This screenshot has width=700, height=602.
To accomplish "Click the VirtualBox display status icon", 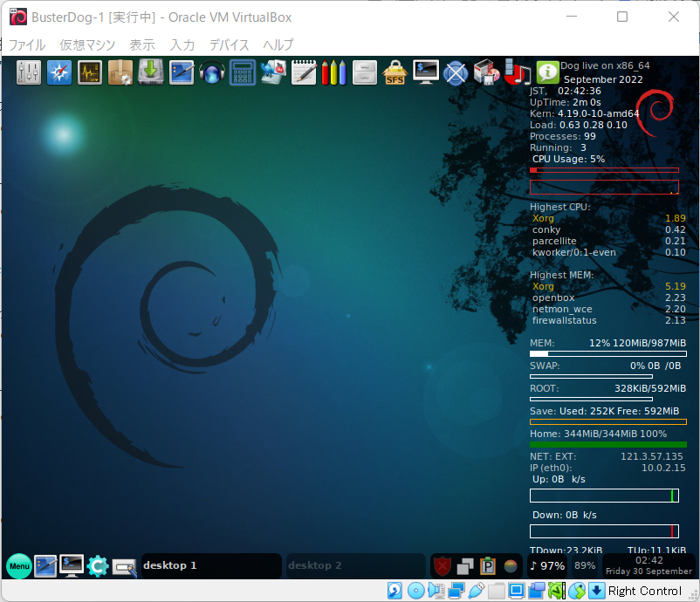I will click(x=516, y=591).
